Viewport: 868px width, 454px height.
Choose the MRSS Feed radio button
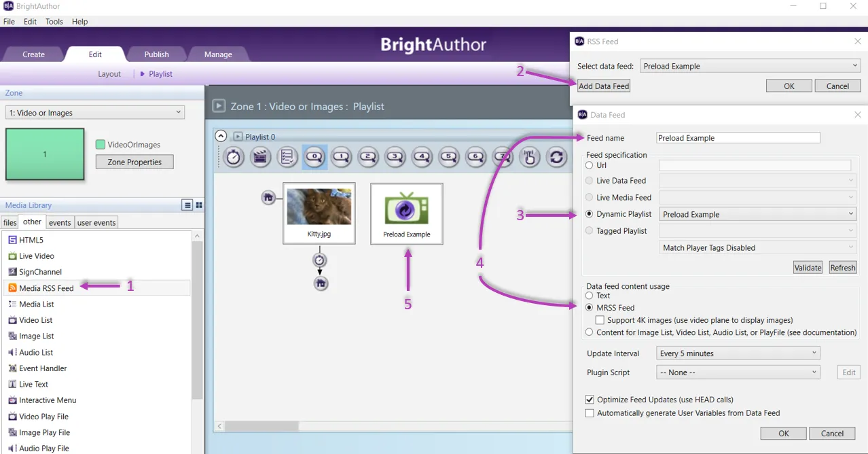590,308
